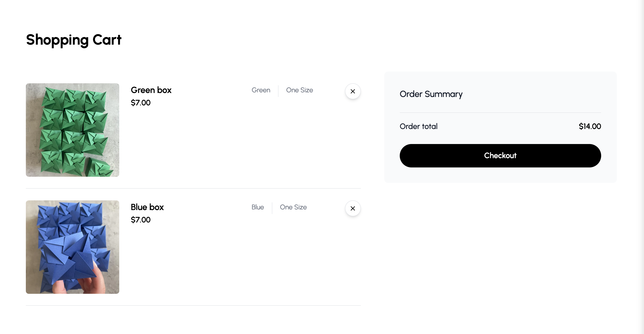The height and width of the screenshot is (334, 644).
Task: Click the Order Summary heading
Action: pyautogui.click(x=431, y=94)
